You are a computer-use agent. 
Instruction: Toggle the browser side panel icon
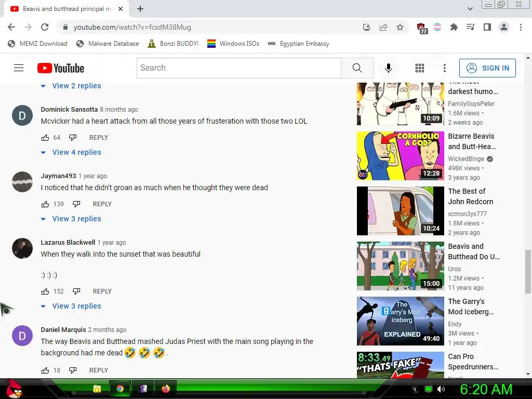[487, 27]
